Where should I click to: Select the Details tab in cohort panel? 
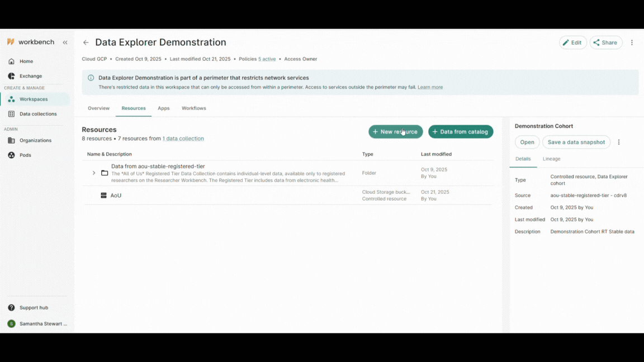click(523, 159)
